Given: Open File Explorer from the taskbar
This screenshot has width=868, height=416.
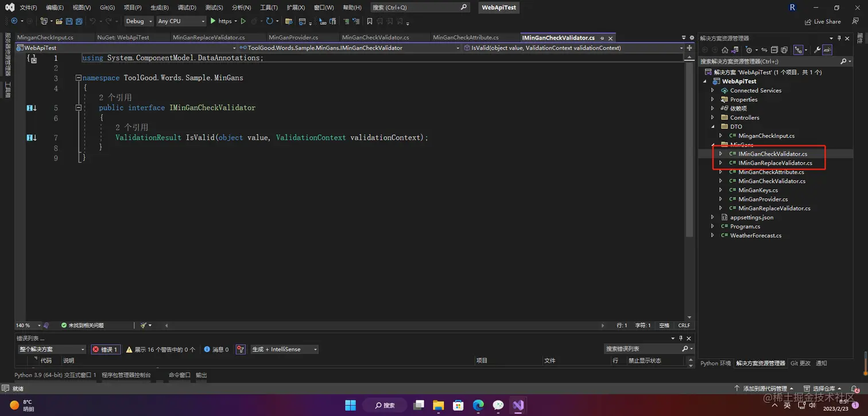Looking at the screenshot, I should pyautogui.click(x=438, y=405).
